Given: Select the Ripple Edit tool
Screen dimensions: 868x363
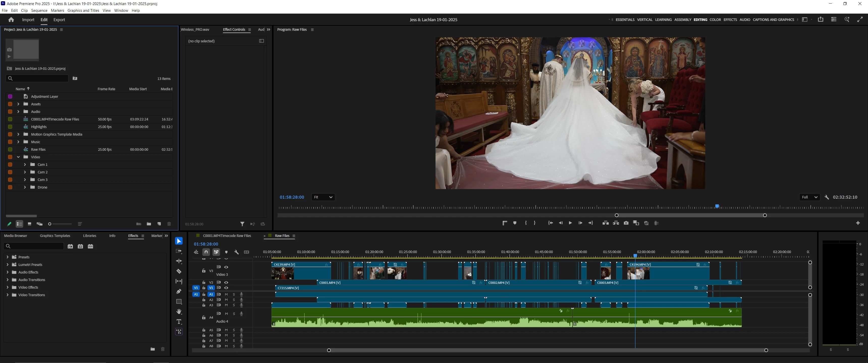Looking at the screenshot, I should click(179, 261).
